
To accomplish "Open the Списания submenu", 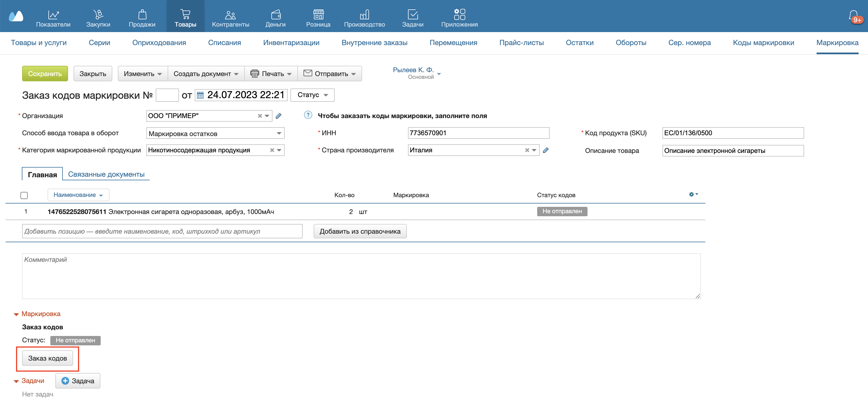I will pyautogui.click(x=224, y=43).
